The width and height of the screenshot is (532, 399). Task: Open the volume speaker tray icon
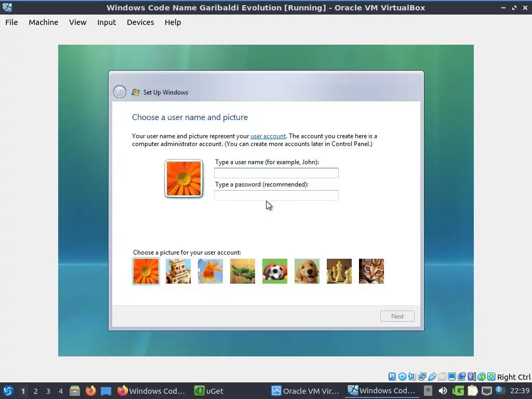[x=443, y=391]
